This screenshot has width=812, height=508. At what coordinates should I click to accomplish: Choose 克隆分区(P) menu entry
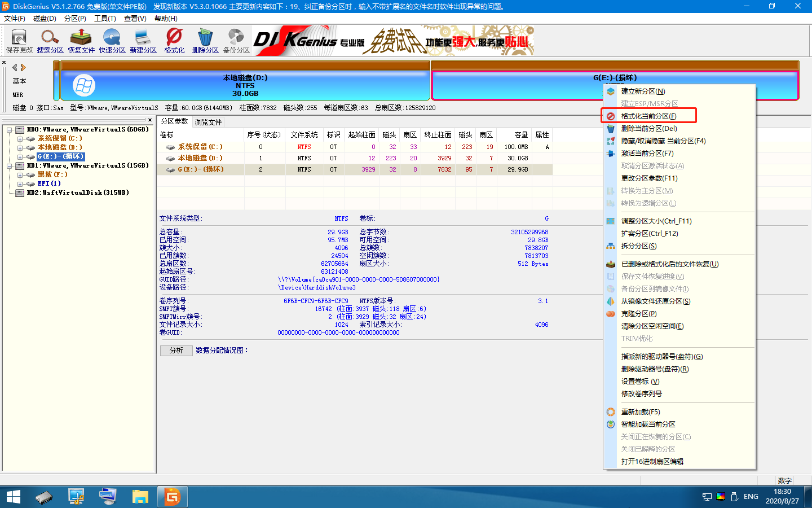pos(679,313)
